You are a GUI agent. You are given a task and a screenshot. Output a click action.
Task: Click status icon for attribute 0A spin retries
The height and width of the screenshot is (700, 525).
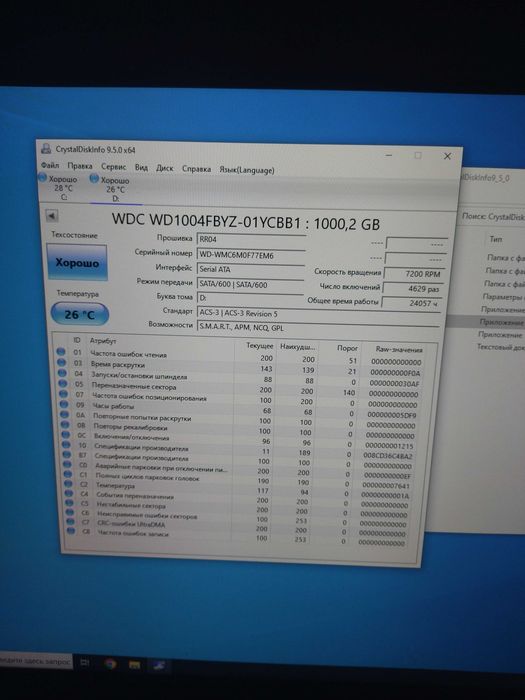(65, 414)
